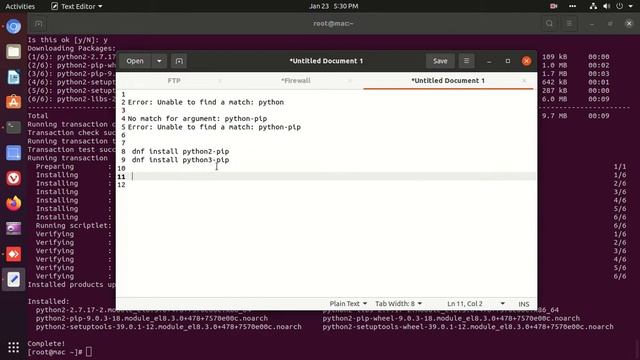Create a new document tab icon

click(179, 61)
